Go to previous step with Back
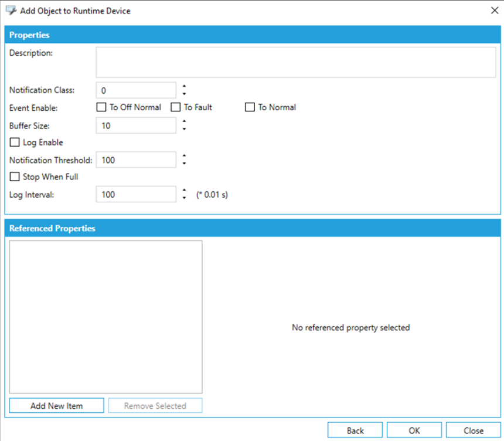Viewport: 504px width, 441px height. (355, 430)
